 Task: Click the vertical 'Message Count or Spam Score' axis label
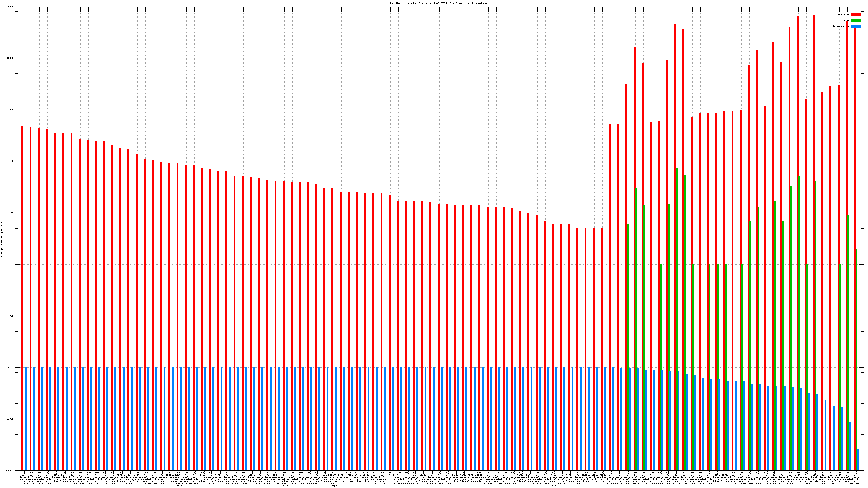[2, 239]
